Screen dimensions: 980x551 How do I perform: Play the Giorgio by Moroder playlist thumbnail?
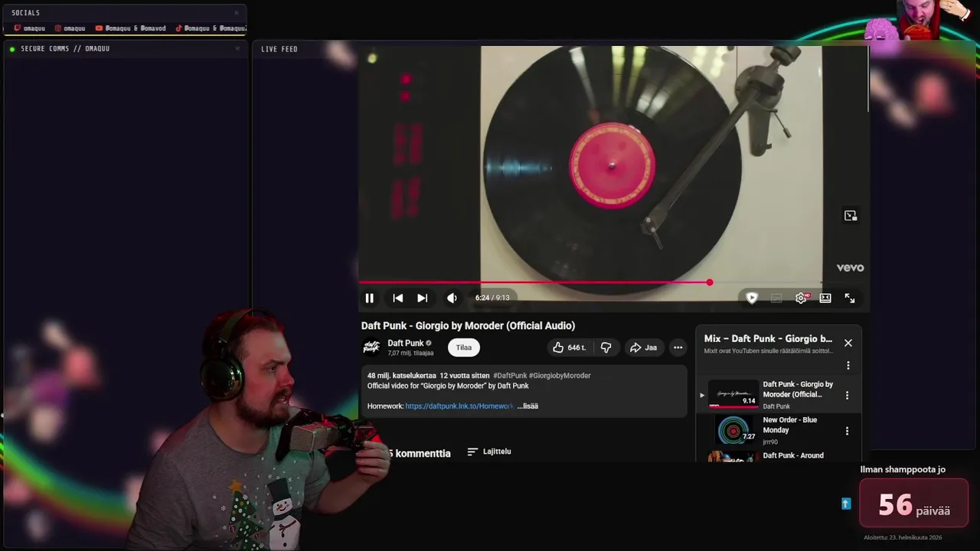[733, 394]
